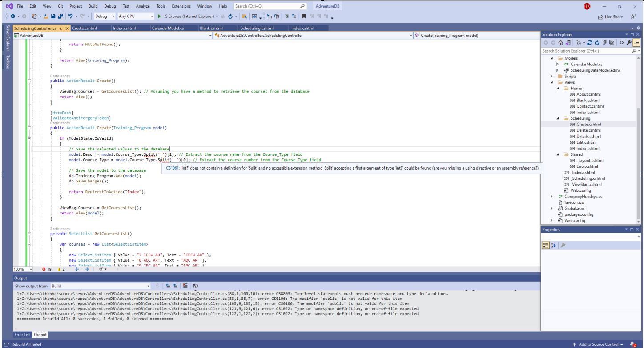
Task: Click the Word Wrap icon in Output panel
Action: pyautogui.click(x=195, y=286)
